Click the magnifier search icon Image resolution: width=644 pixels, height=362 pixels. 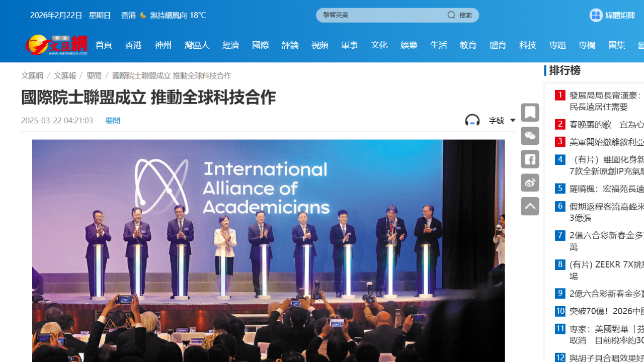[x=451, y=15]
